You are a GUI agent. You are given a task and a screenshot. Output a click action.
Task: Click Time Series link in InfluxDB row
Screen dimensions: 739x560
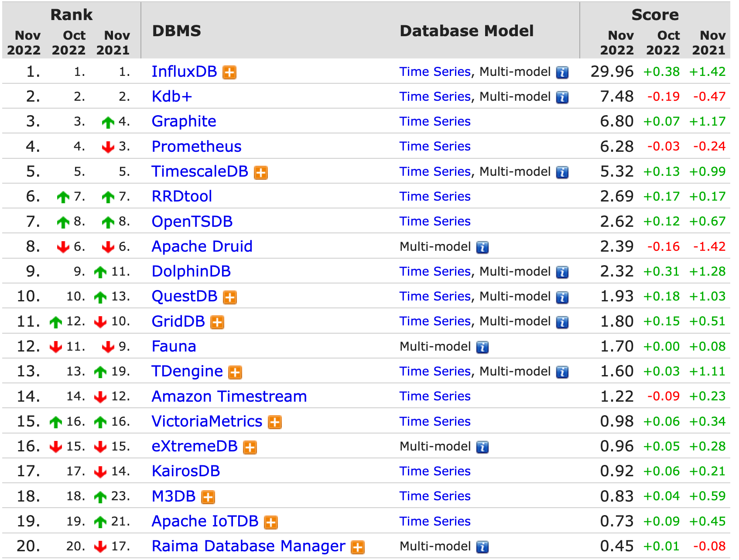coord(435,72)
